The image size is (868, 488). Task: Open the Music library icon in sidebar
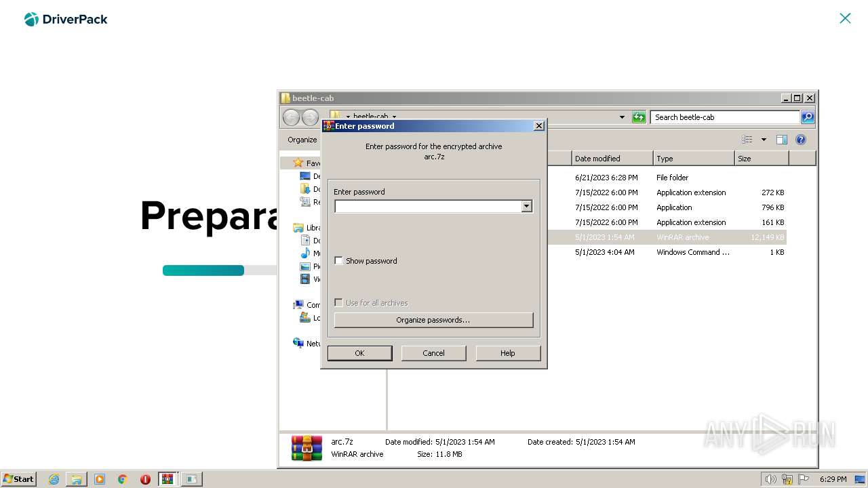[305, 253]
